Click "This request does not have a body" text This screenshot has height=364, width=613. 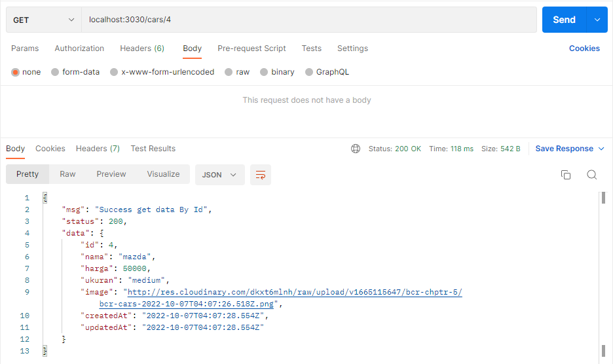click(x=306, y=100)
